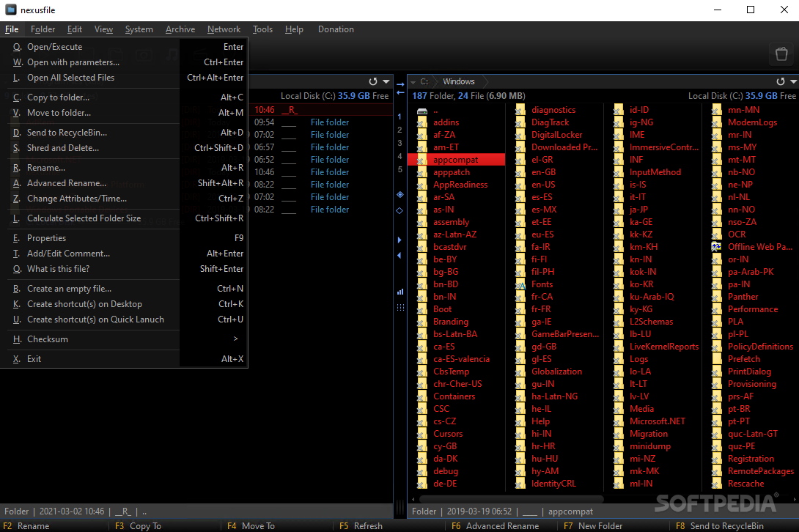
Task: Open the Archive menu
Action: (180, 29)
